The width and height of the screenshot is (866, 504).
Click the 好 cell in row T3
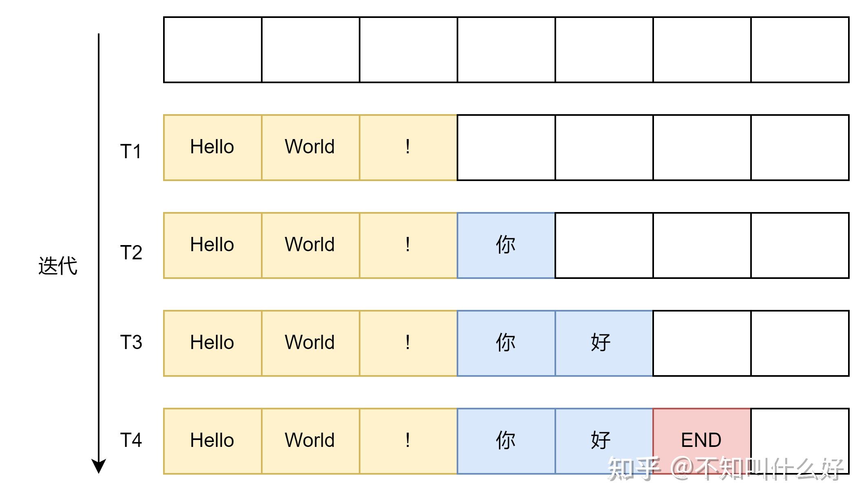[604, 343]
